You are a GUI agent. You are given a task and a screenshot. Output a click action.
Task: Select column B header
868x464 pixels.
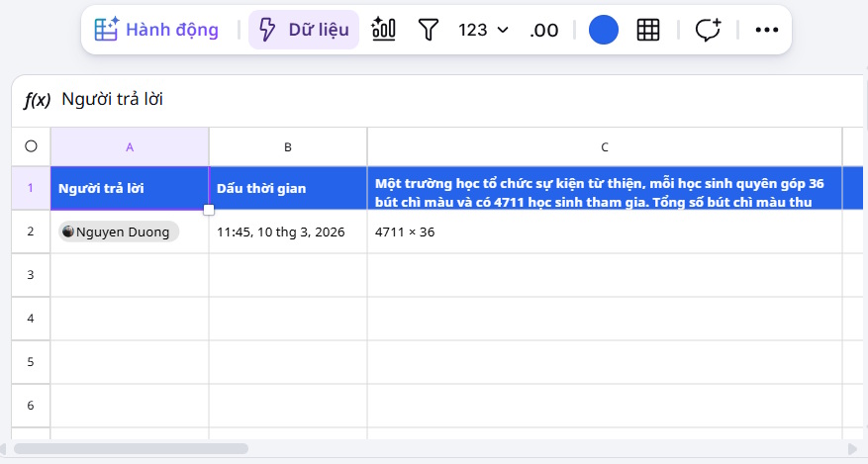pyautogui.click(x=288, y=146)
